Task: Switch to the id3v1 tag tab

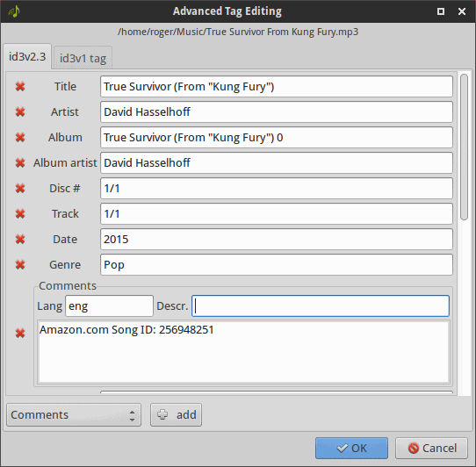Action: [x=83, y=58]
